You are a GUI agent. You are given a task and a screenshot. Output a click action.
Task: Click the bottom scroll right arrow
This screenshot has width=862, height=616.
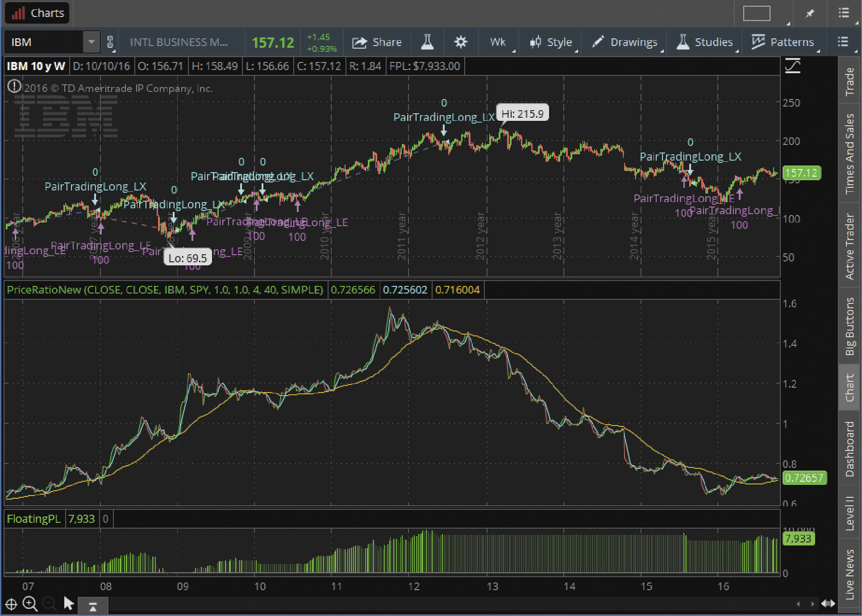coord(812,604)
